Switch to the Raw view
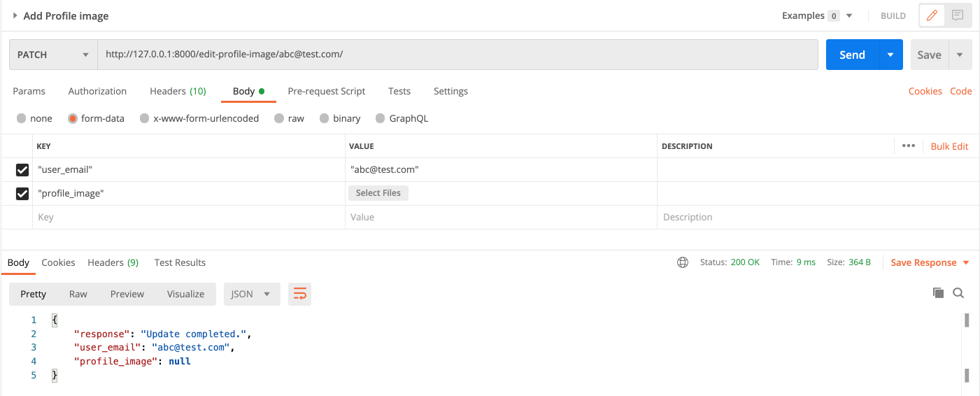980x396 pixels. click(x=78, y=294)
